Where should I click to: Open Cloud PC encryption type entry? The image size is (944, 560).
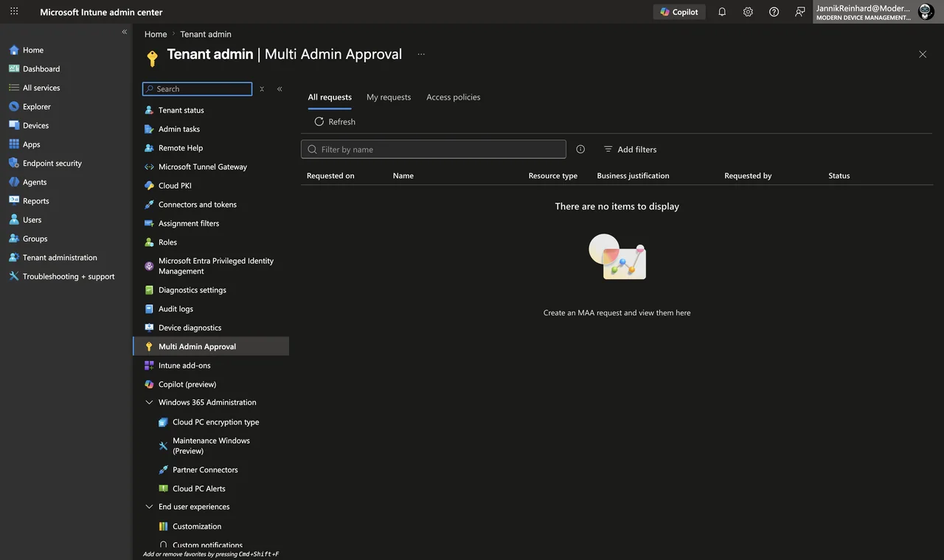click(216, 422)
